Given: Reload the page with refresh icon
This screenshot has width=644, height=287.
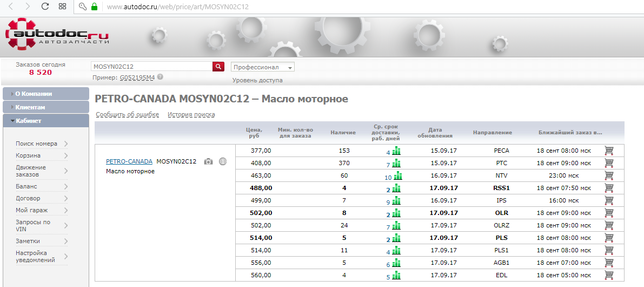Looking at the screenshot, I should tap(45, 6).
